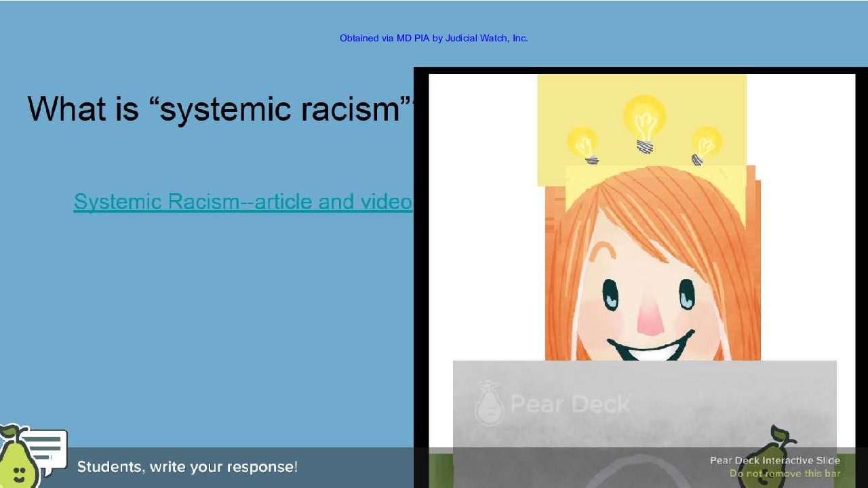This screenshot has height=488, width=868.
Task: Click the Judicial Watch attribution text at top
Action: 433,39
